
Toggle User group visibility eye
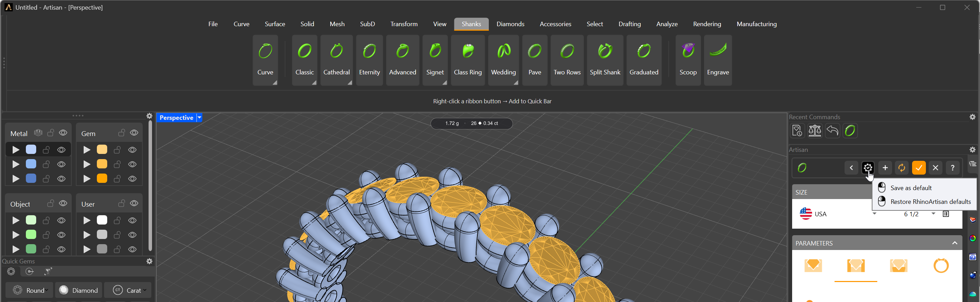pos(134,203)
